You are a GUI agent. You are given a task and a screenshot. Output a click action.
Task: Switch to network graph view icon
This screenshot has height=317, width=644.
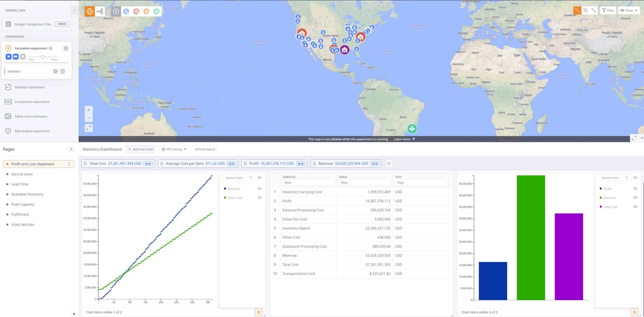(x=100, y=11)
